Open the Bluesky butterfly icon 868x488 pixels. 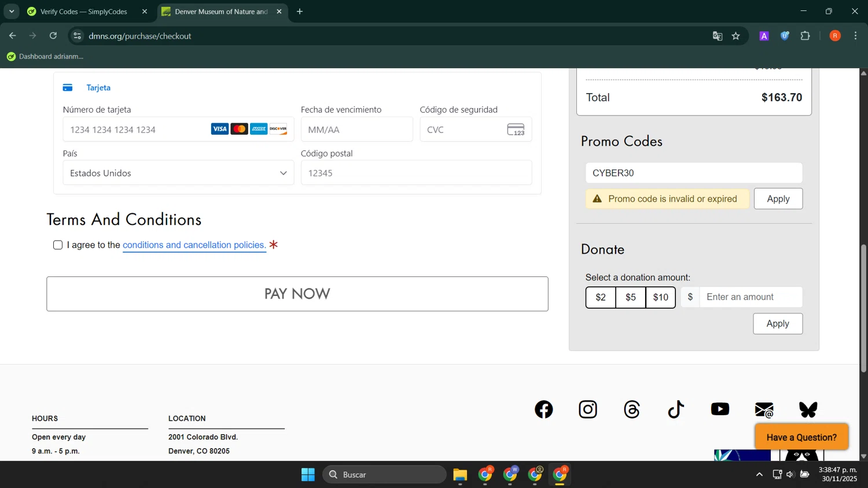click(x=808, y=409)
